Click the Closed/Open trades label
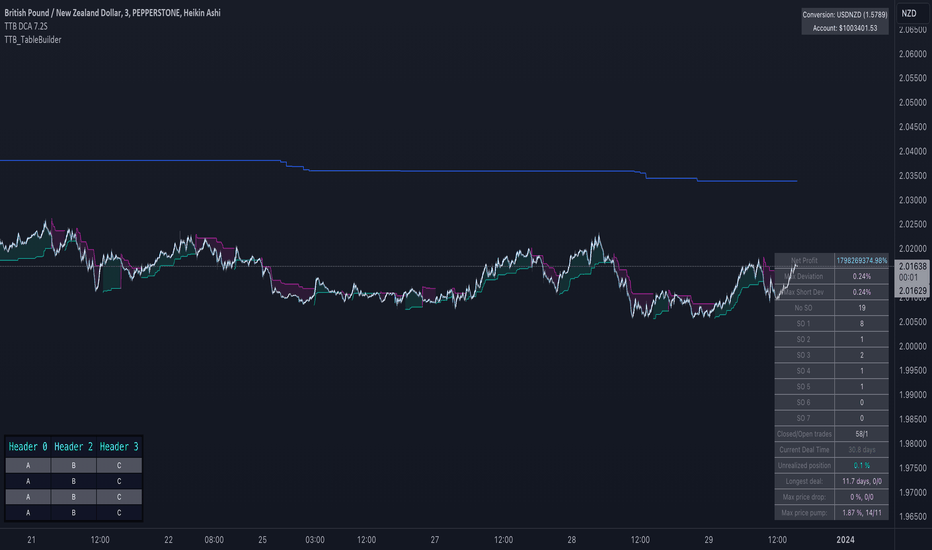Viewport: 932px width, 550px height. [804, 434]
